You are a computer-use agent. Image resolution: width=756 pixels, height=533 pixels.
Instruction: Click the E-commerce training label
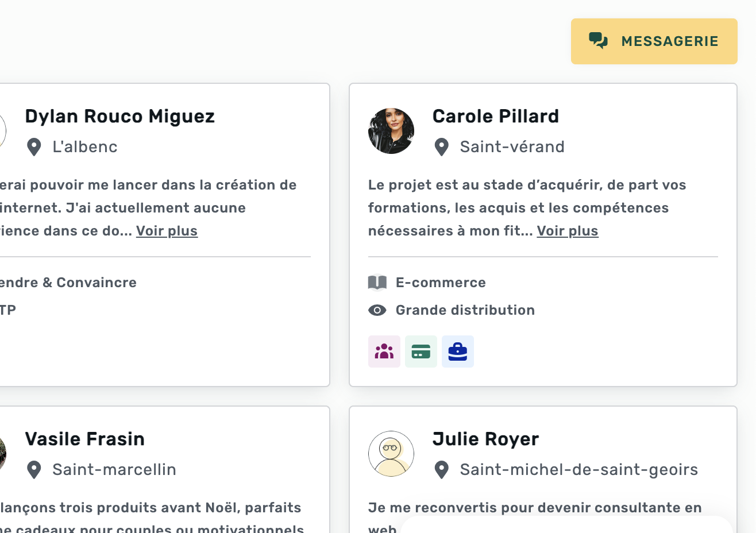tap(441, 283)
